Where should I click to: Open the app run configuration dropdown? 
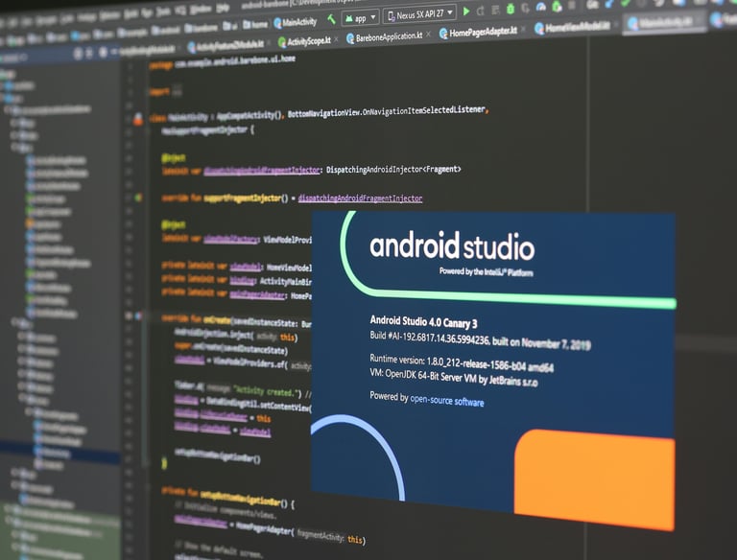pos(361,18)
